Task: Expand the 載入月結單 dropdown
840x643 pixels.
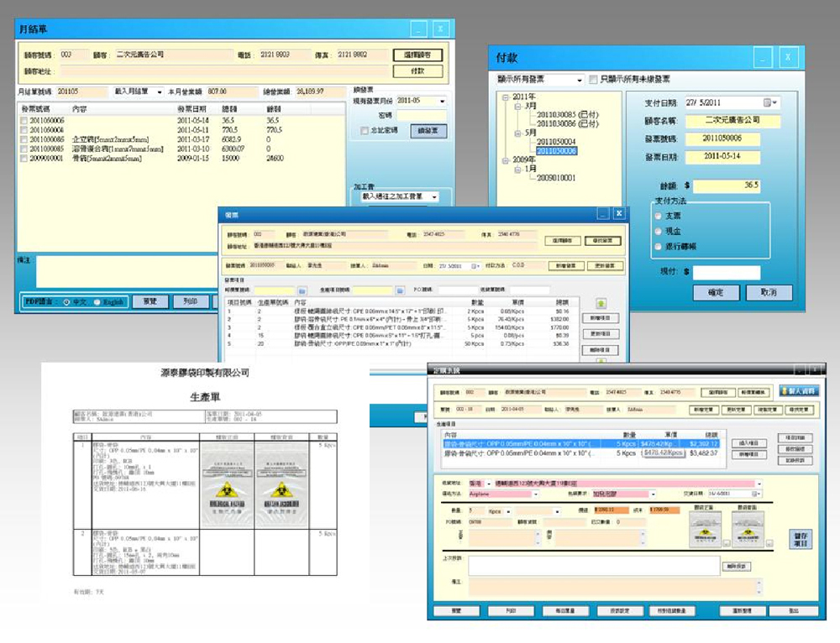Action: [160, 91]
